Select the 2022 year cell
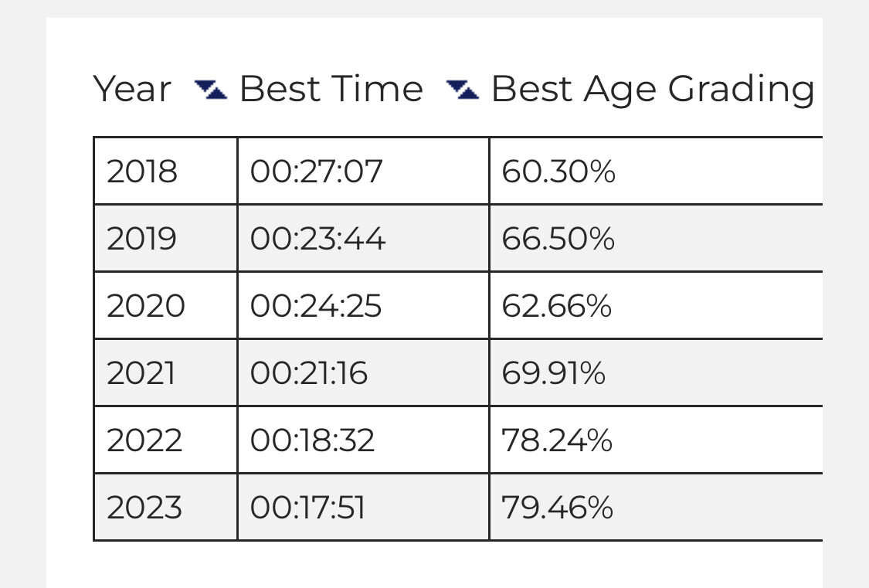The height and width of the screenshot is (588, 869). pos(166,440)
